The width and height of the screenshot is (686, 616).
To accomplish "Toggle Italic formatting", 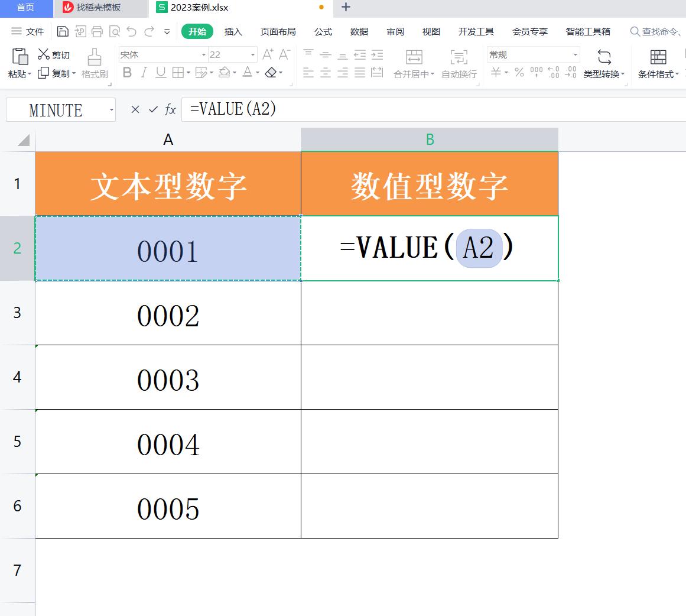I will (x=144, y=72).
